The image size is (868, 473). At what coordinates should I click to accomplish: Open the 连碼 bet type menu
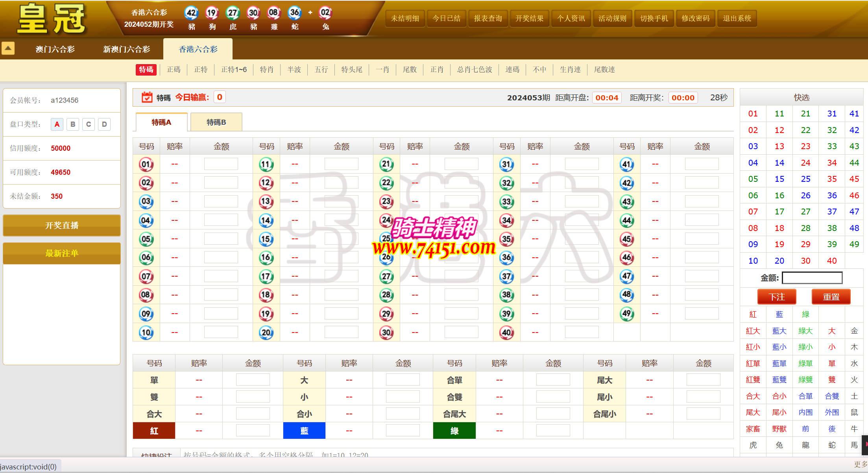pos(512,70)
